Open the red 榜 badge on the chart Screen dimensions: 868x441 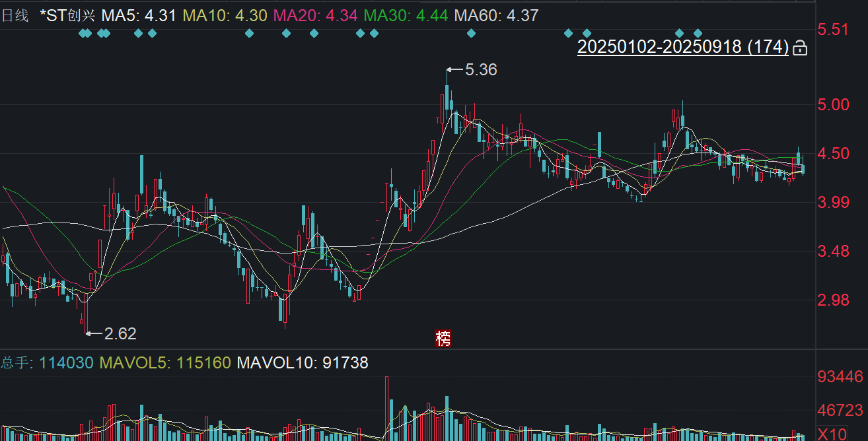click(443, 339)
